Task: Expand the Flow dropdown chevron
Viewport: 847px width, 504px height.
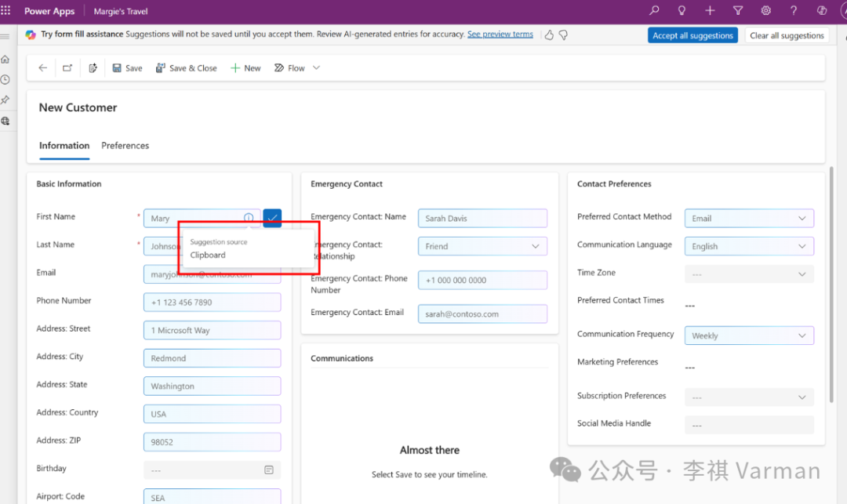Action: (317, 68)
